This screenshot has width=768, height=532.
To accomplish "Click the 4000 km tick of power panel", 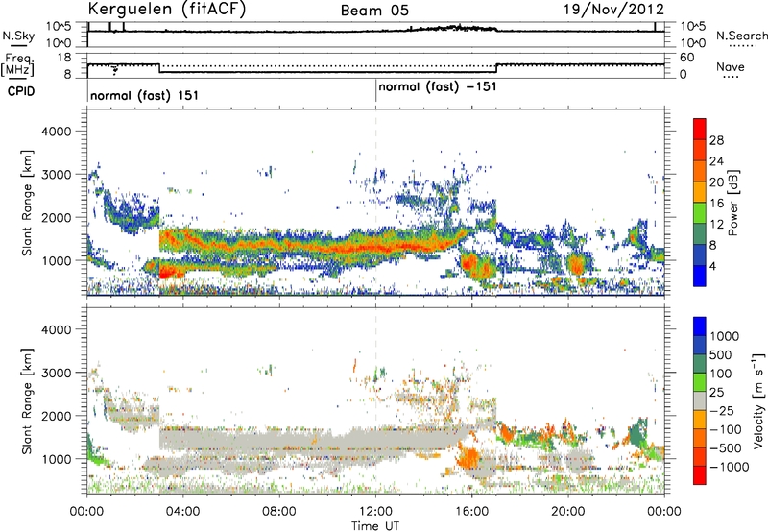I will coord(57,132).
